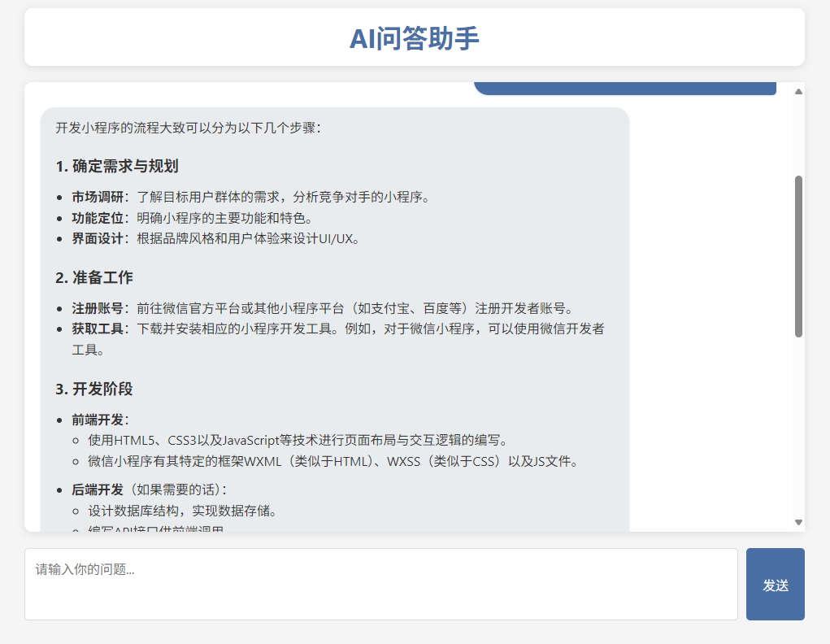Click the heading 3. 开发阶段
Screen dimensions: 830x644
coord(94,389)
